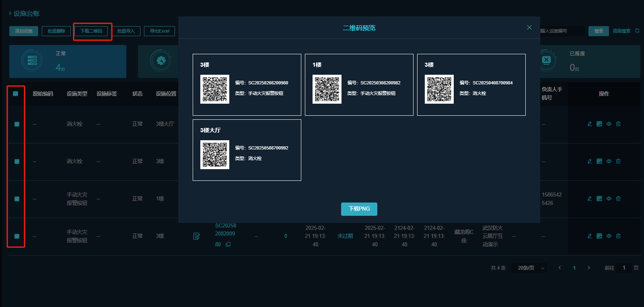
Task: Click the 导出Excel button
Action: [x=160, y=31]
